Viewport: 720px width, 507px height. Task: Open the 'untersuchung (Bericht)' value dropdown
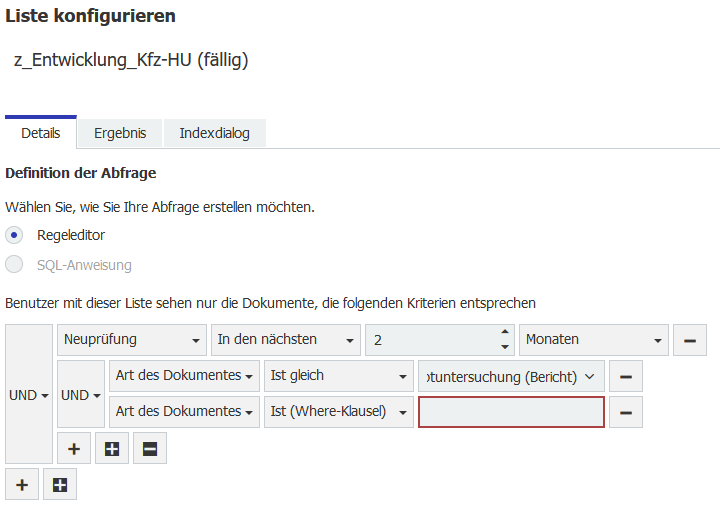[511, 376]
